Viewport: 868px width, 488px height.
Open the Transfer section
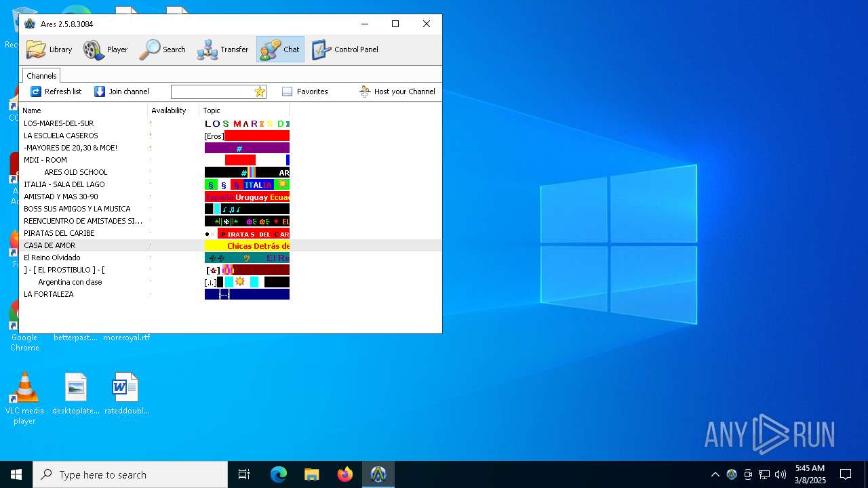[223, 49]
